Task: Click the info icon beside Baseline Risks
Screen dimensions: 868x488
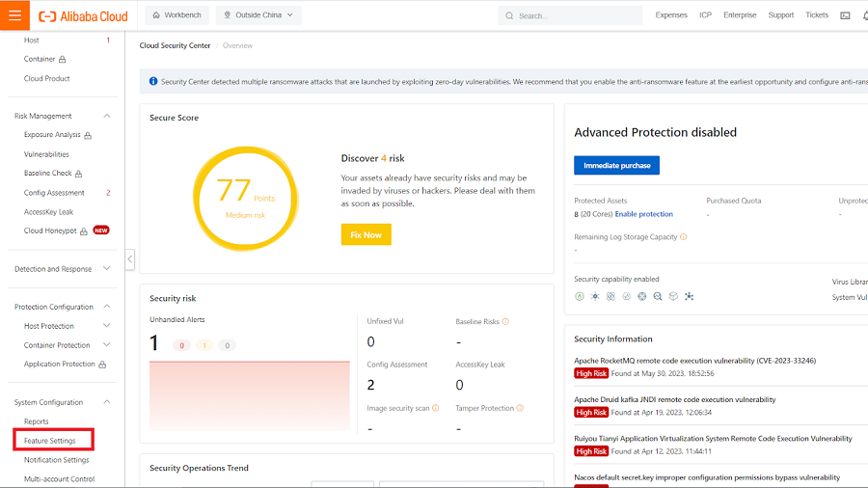Action: coord(505,322)
